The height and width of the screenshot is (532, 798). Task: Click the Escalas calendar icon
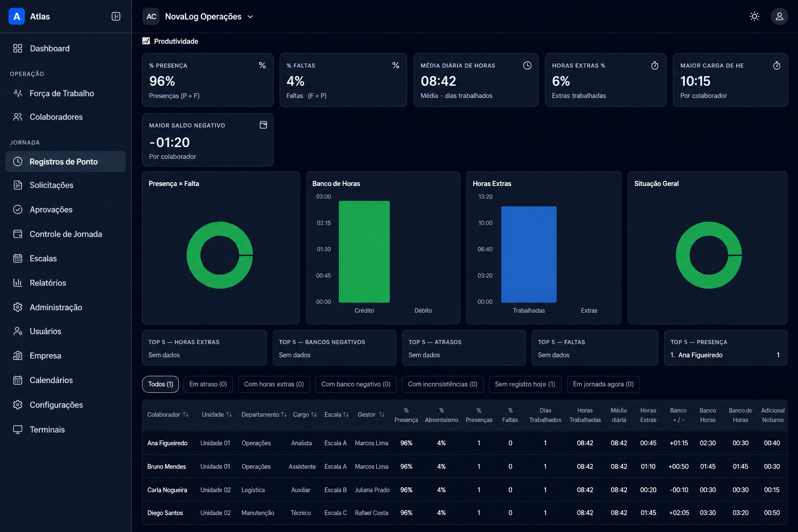pos(18,258)
